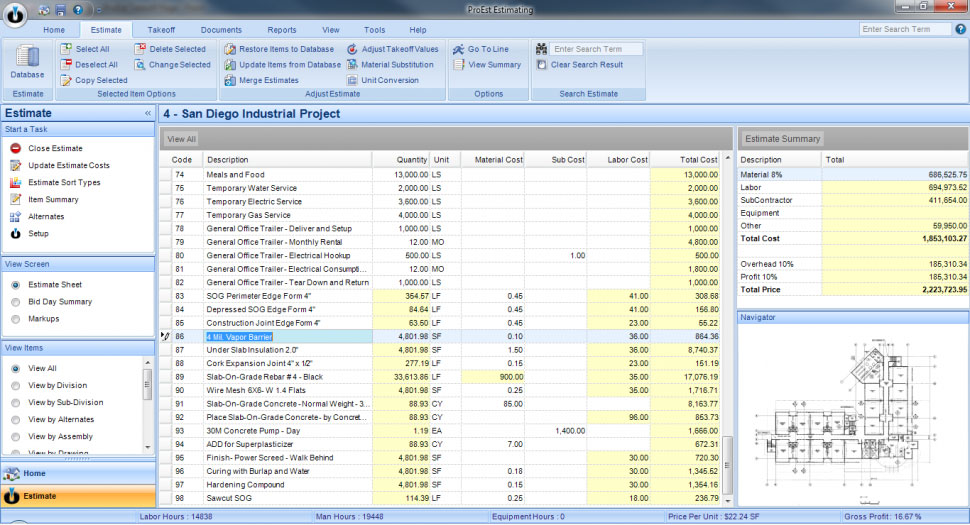Switch to the Takeoff ribbon tab

point(161,30)
